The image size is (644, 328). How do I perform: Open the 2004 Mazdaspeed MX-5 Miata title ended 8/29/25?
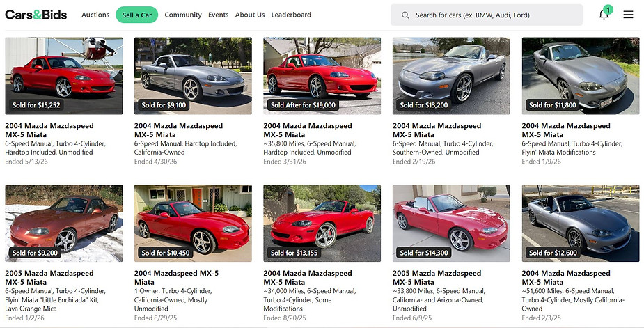click(177, 277)
